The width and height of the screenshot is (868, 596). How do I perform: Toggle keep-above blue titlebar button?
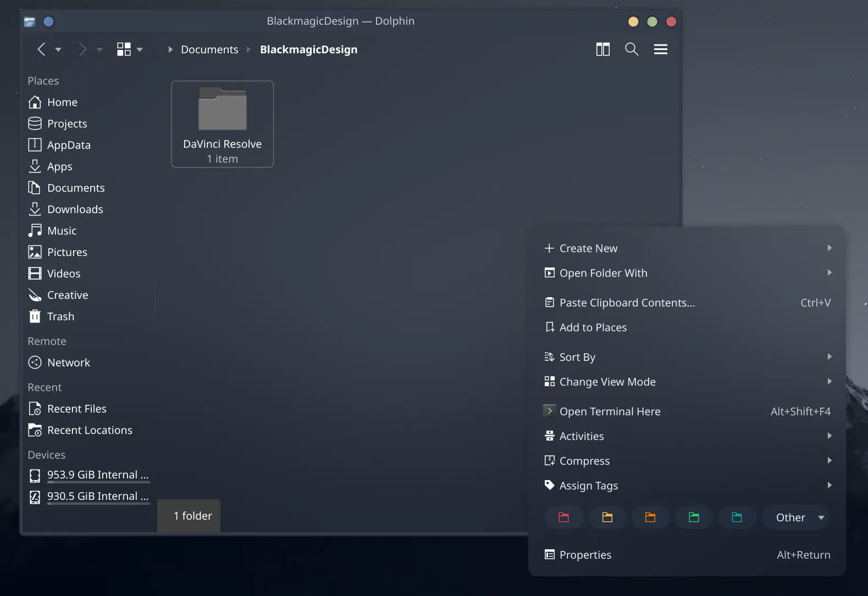pos(48,21)
